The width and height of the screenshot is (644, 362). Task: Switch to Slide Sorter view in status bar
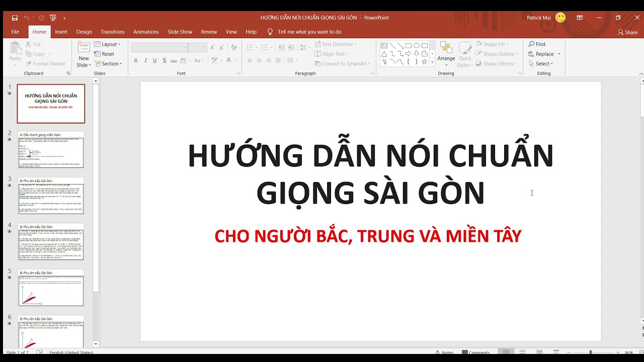(x=523, y=352)
